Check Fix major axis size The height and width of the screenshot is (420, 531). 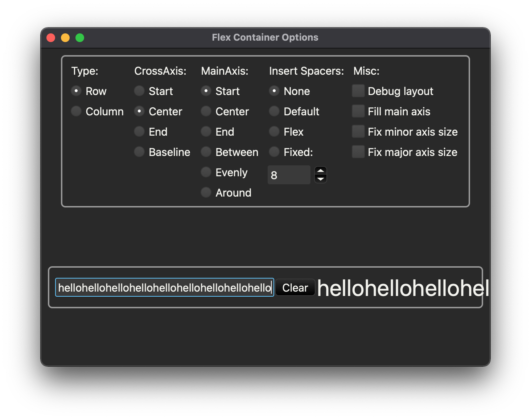(358, 152)
